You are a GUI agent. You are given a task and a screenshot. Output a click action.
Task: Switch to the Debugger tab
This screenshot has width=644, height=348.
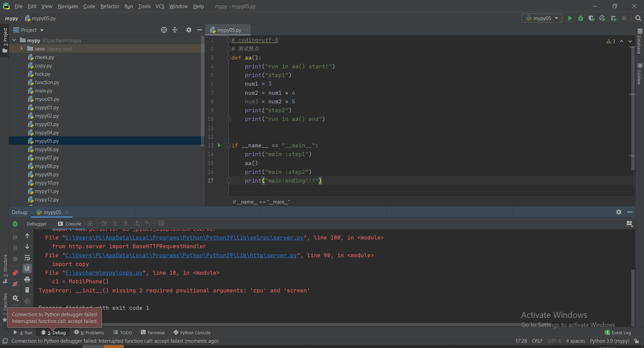point(37,224)
